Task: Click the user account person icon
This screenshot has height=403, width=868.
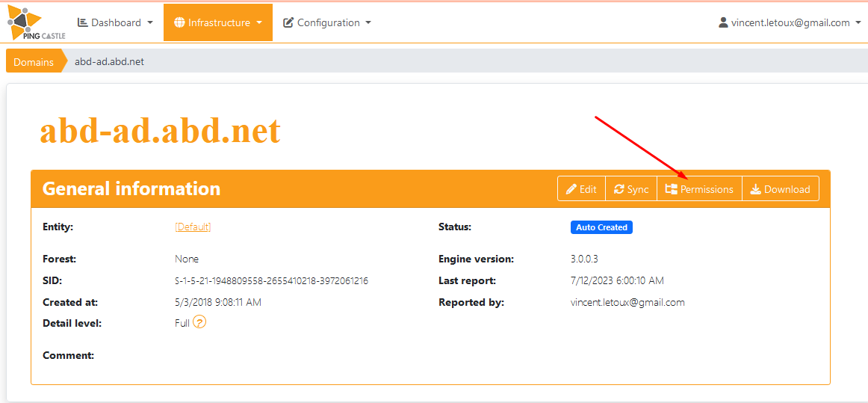Action: (x=723, y=22)
